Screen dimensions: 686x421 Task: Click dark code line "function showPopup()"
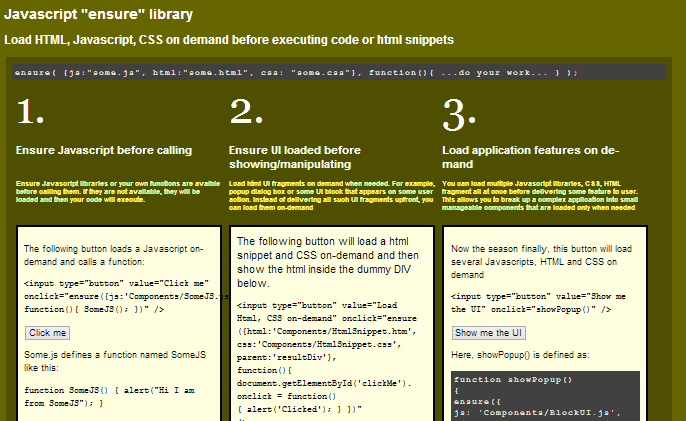point(513,380)
